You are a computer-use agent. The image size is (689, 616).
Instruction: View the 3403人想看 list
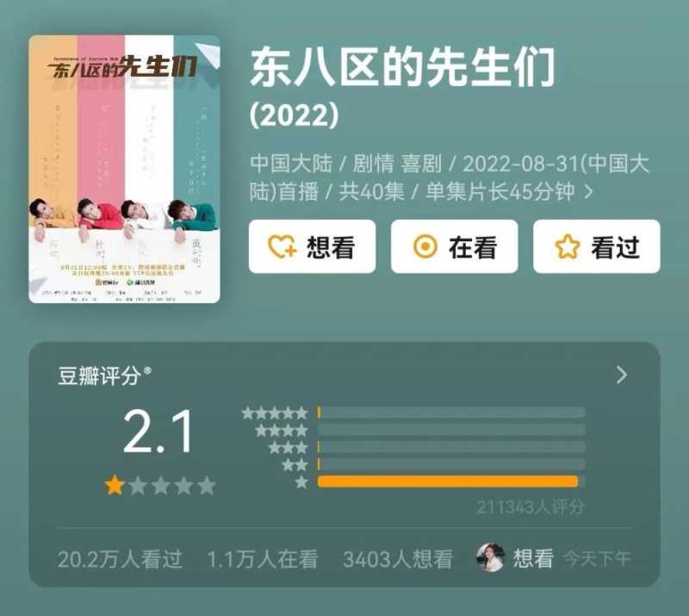tap(398, 559)
